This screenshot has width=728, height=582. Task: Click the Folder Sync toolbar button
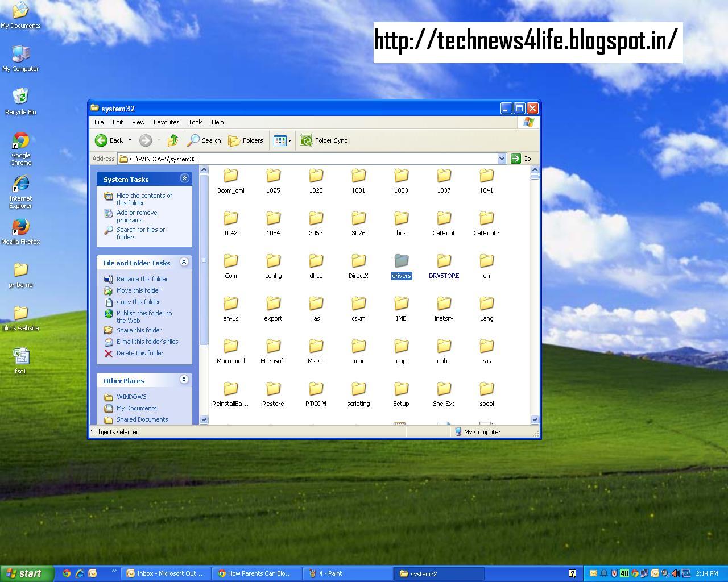(324, 140)
